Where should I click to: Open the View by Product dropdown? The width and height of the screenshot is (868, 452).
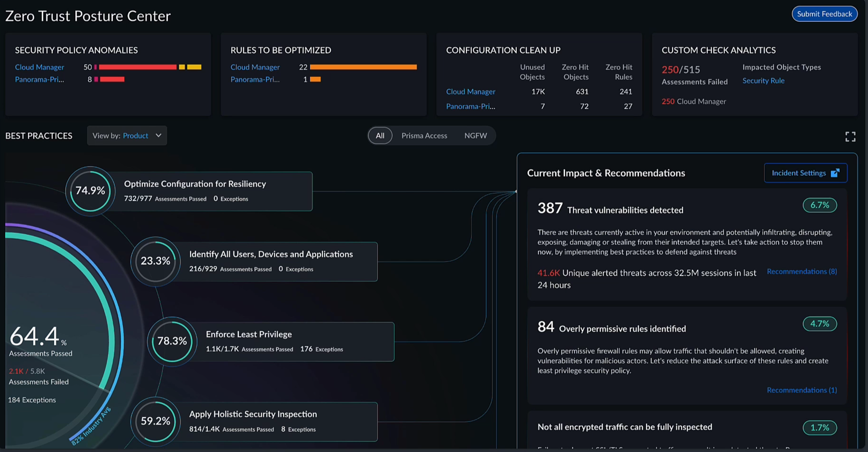point(126,136)
